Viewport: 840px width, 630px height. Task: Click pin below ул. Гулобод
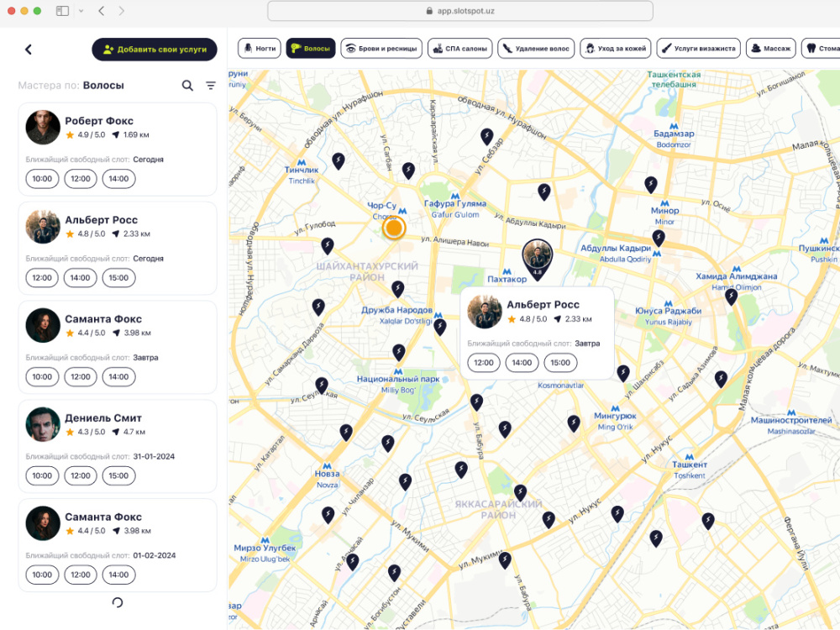[x=328, y=246]
